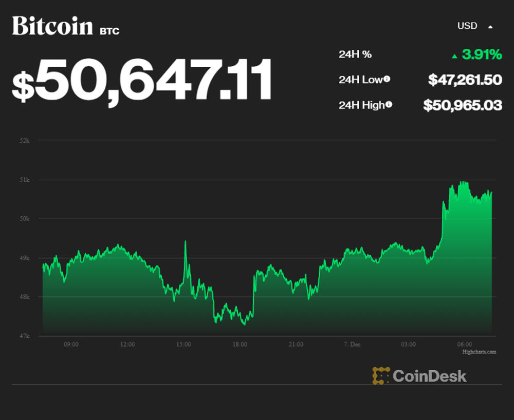The height and width of the screenshot is (420, 514).
Task: Click the 51k price axis label
Action: point(25,180)
